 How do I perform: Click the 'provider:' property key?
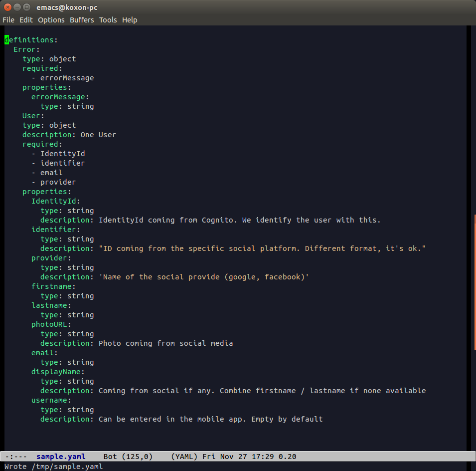[51, 258]
